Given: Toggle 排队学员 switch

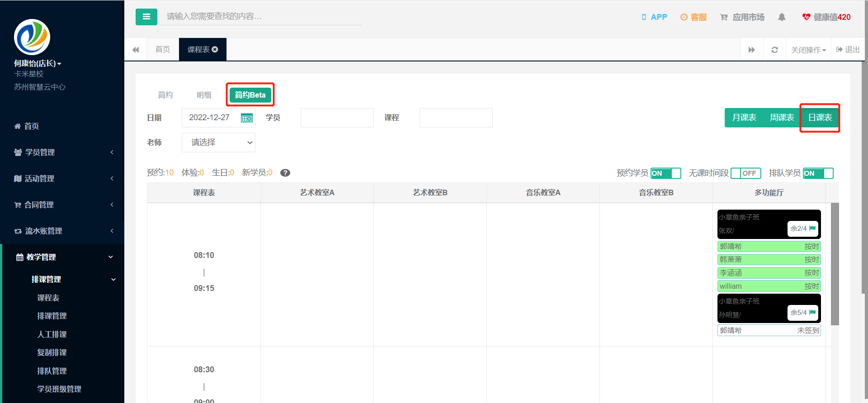Looking at the screenshot, I should pos(818,173).
